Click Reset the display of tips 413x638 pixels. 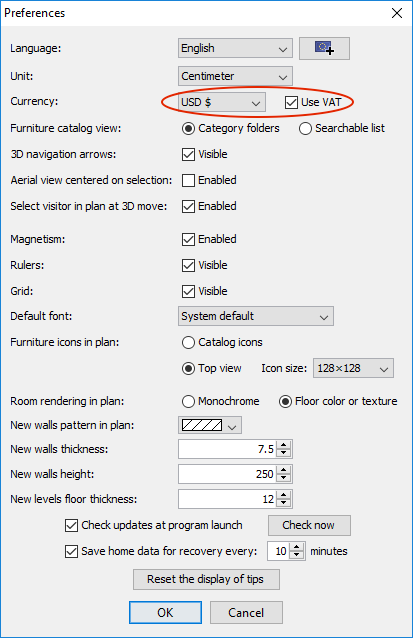206,579
